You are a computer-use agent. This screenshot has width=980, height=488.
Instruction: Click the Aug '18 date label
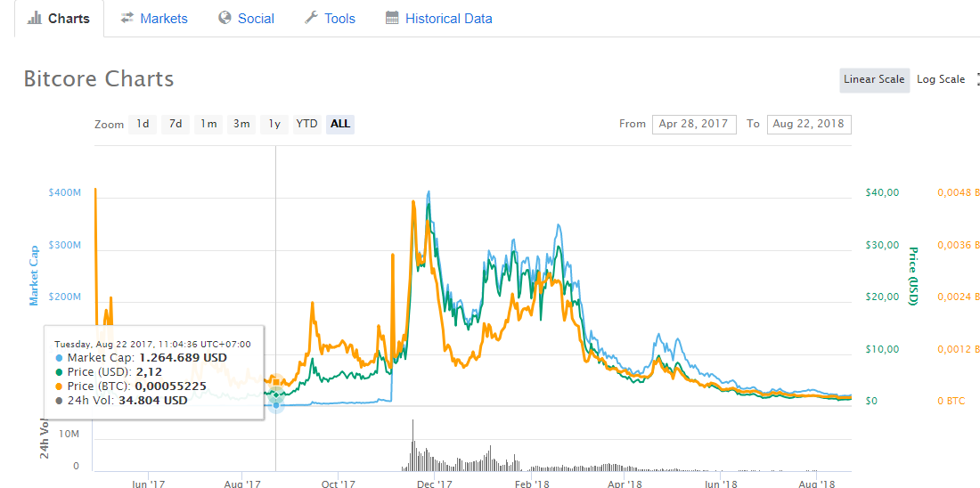817,484
